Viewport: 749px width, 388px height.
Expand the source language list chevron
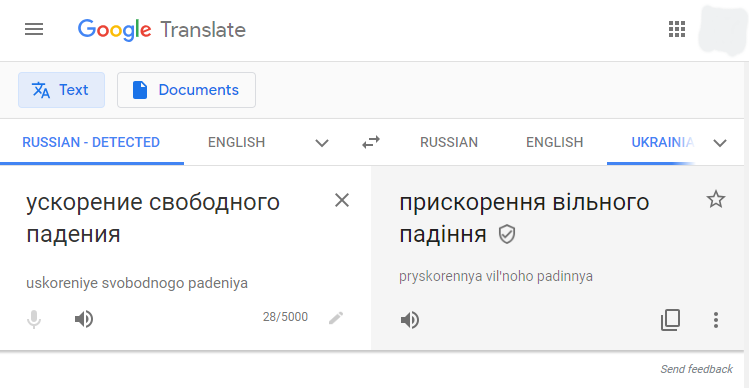point(322,142)
